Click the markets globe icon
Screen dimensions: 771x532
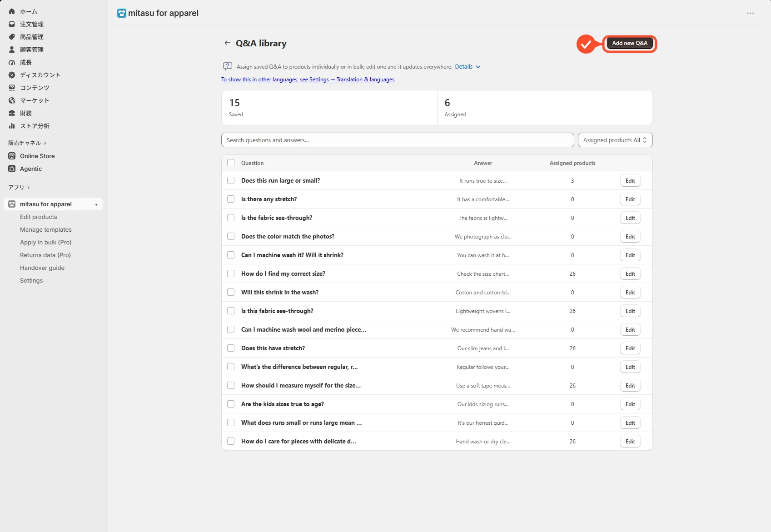12,100
